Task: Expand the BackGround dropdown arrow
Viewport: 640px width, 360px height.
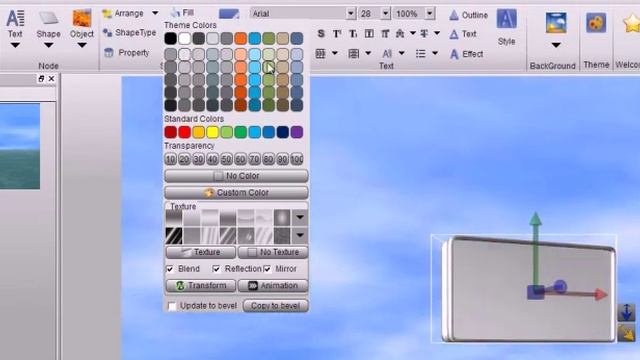Action: coord(556,45)
